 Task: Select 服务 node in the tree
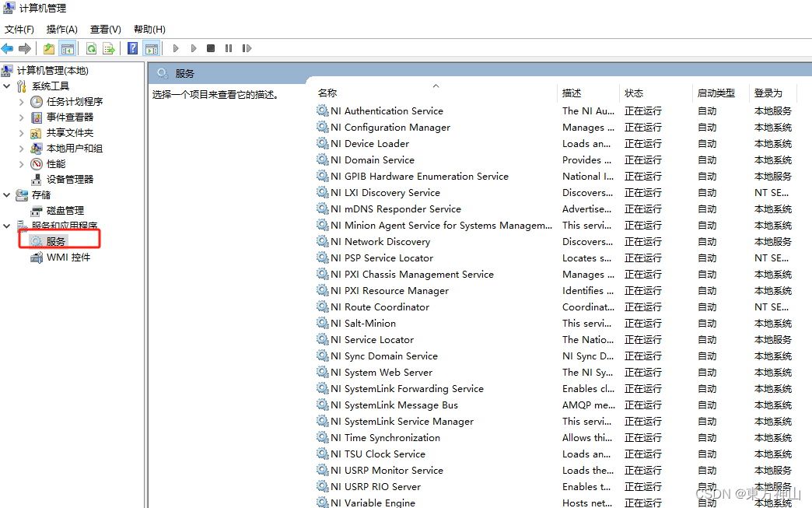(56, 241)
